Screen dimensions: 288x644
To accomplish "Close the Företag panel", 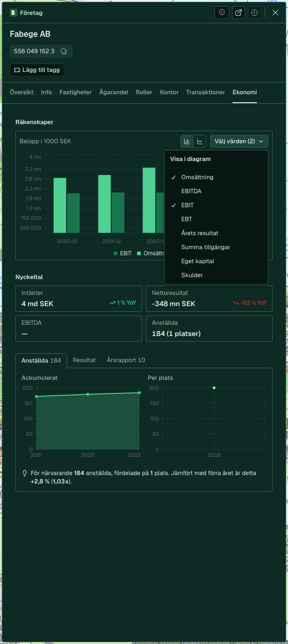I will (x=275, y=13).
